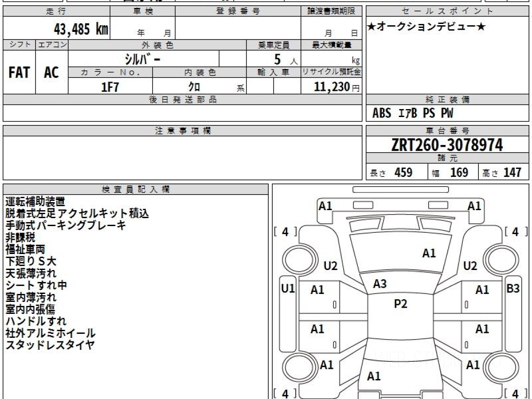
Task: Click the A3 damage mark on diagram
Action: point(379,284)
